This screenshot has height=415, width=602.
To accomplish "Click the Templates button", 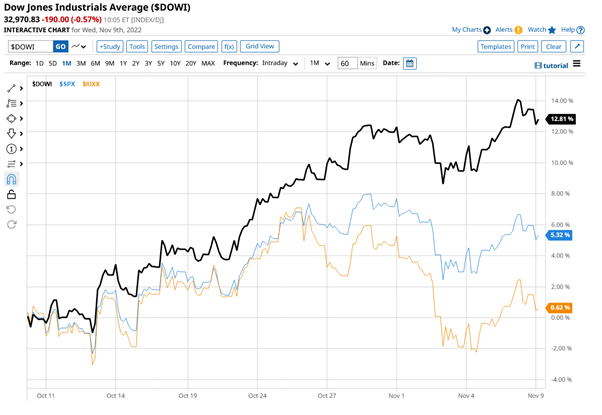I will point(495,46).
